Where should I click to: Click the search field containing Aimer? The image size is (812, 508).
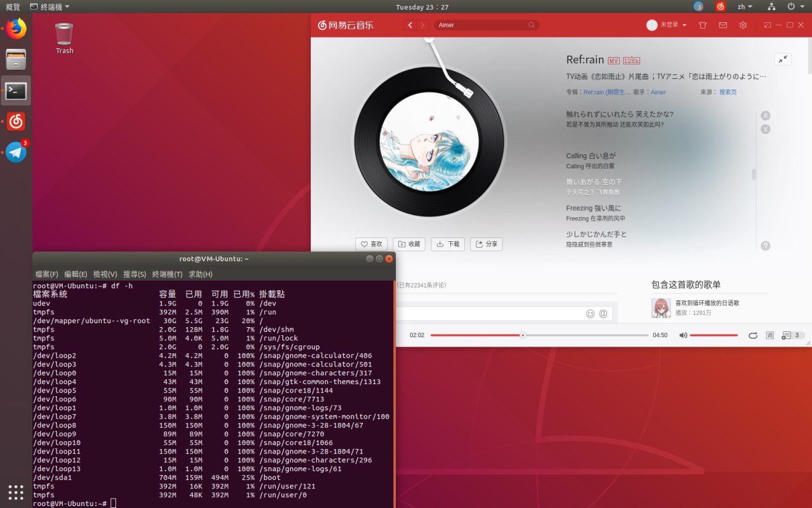tap(487, 25)
